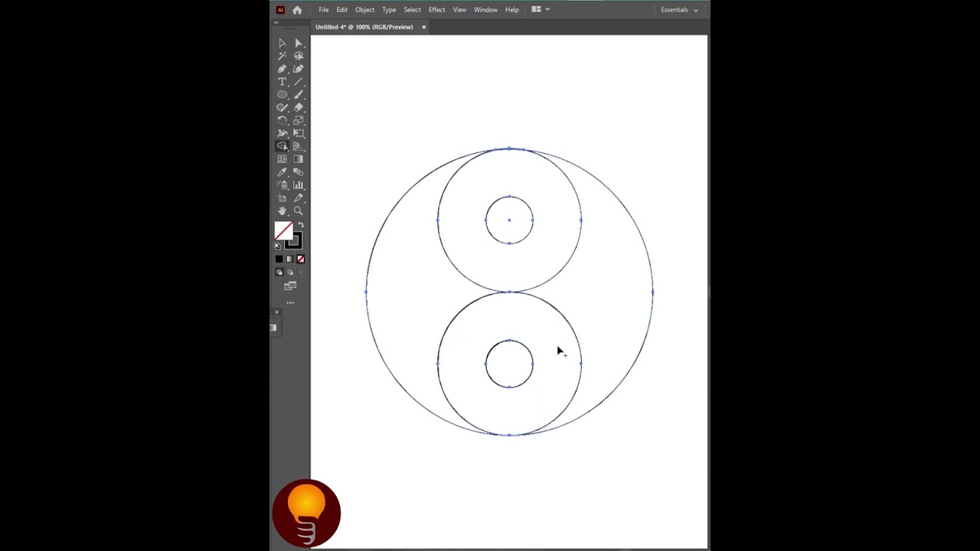
Task: Choose the Paintbrush tool
Action: 299,95
